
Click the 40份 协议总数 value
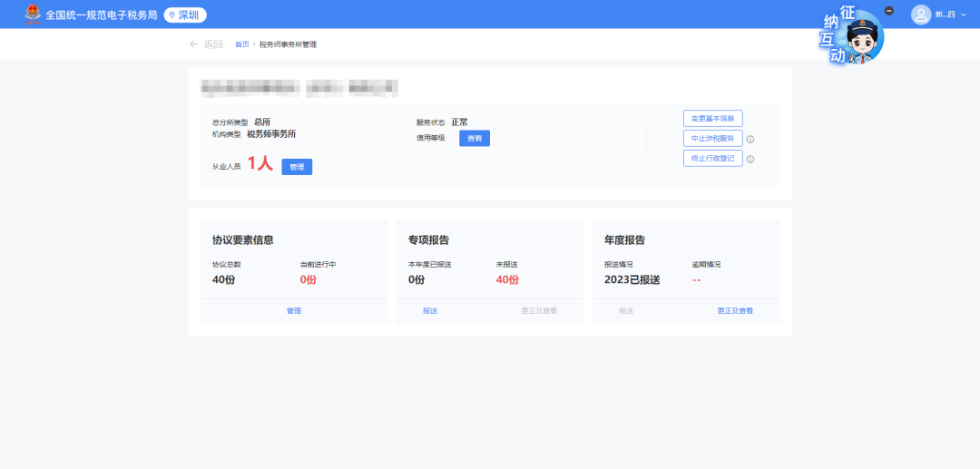coord(224,279)
